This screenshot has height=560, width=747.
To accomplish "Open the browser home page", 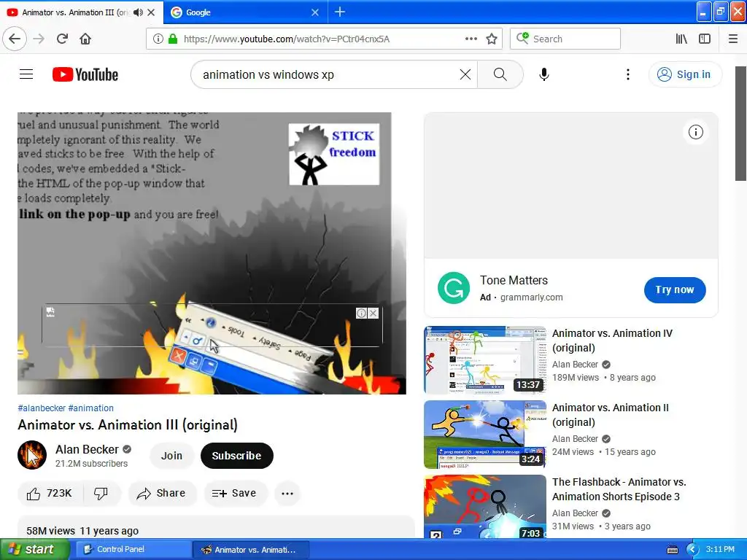I will 85,39.
